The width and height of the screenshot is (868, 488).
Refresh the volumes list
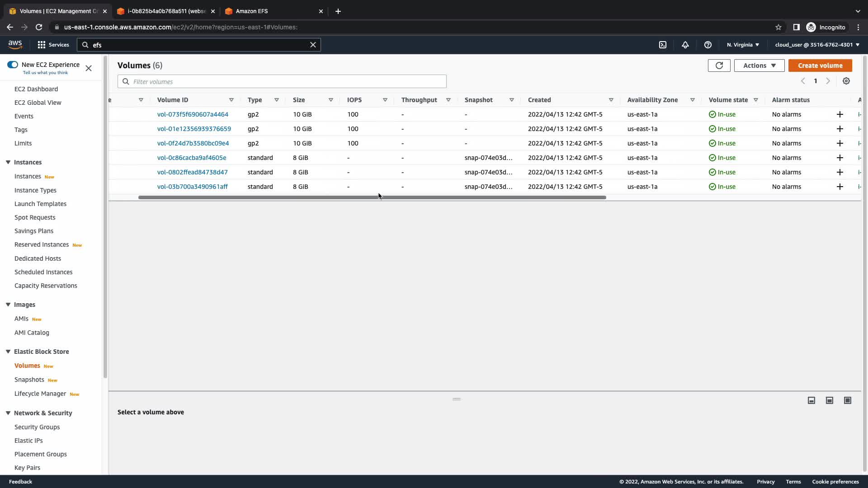(719, 66)
